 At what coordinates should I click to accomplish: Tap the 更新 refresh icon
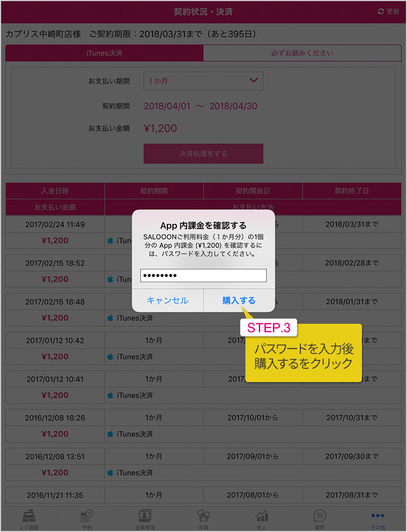tap(381, 12)
